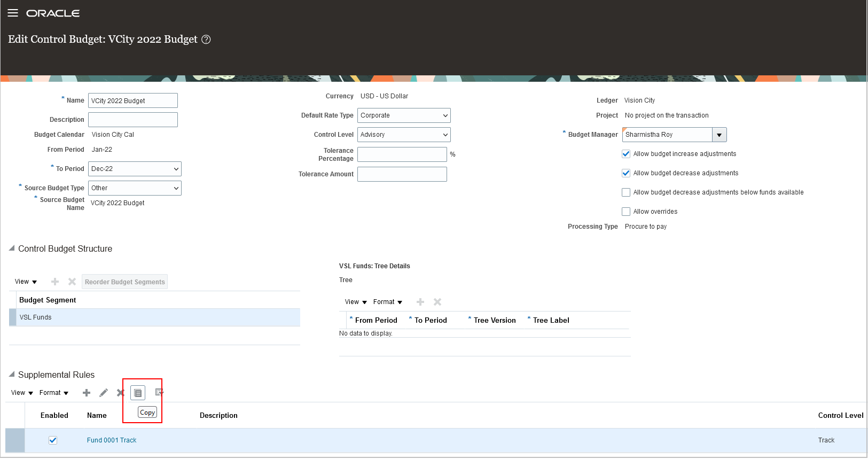Click the Tolerance Percentage field
Viewport: 868px width, 459px height.
402,154
